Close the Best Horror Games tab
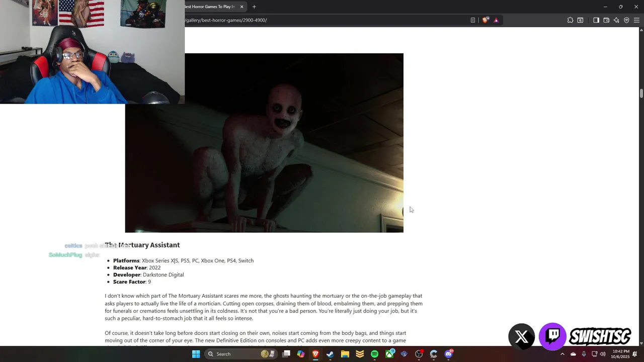 242,7
